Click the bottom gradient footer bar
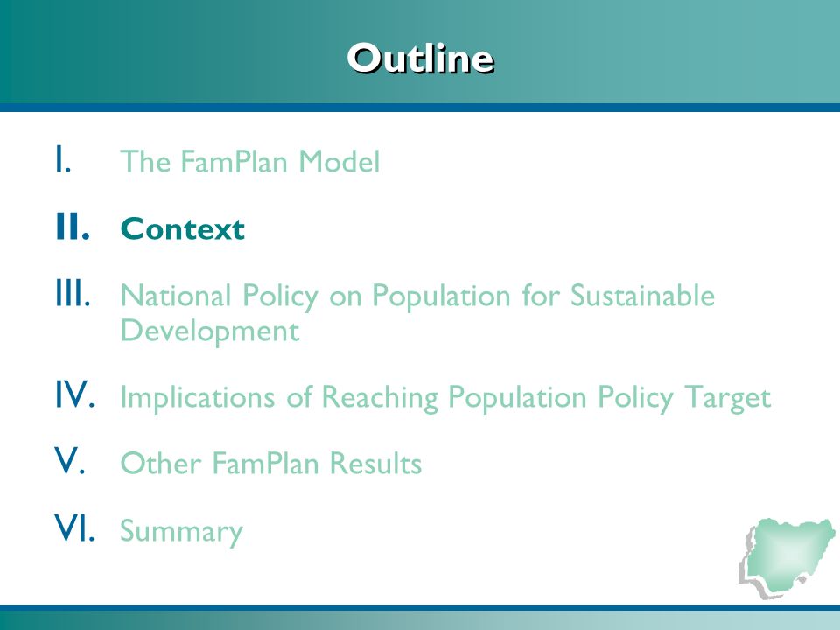 420,620
